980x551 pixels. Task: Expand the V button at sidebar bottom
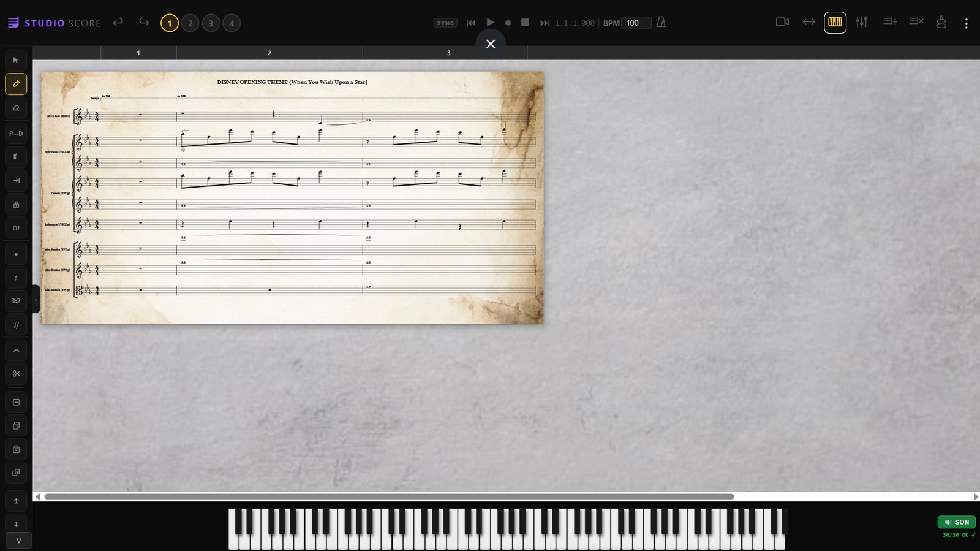(18, 541)
